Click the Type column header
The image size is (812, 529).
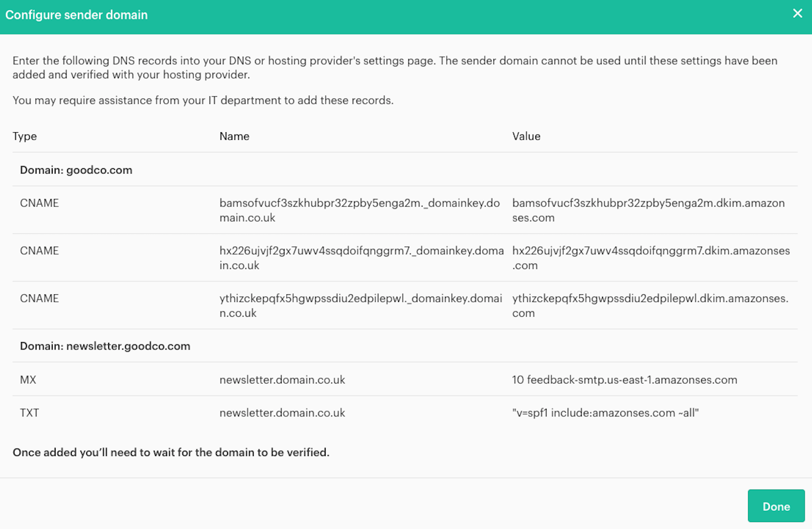pos(24,136)
